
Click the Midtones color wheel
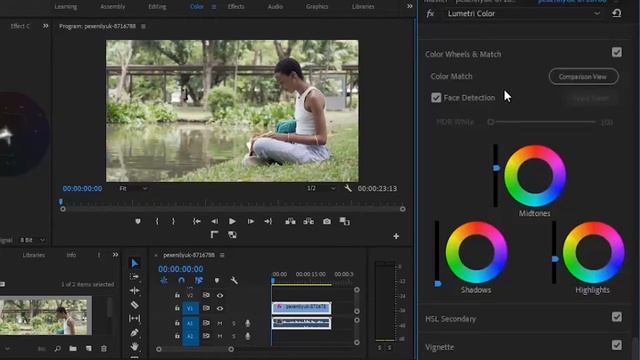535,176
